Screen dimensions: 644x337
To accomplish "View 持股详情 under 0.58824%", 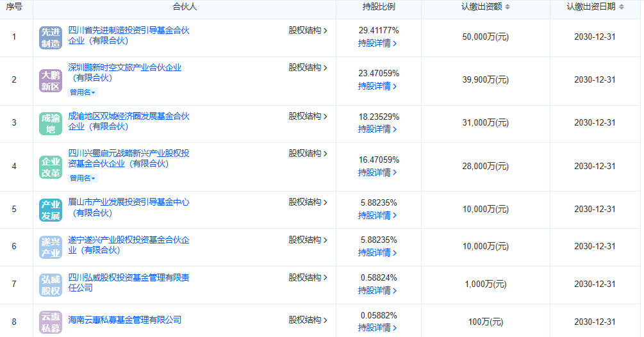I will [377, 291].
